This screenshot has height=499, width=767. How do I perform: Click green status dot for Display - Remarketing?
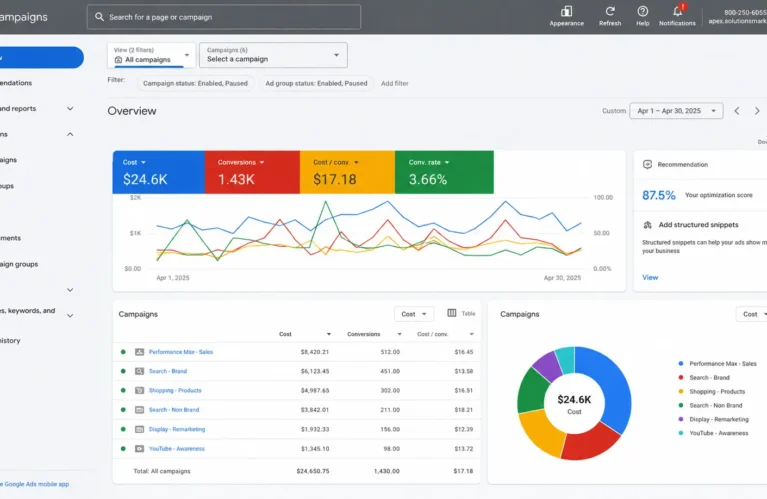[123, 429]
